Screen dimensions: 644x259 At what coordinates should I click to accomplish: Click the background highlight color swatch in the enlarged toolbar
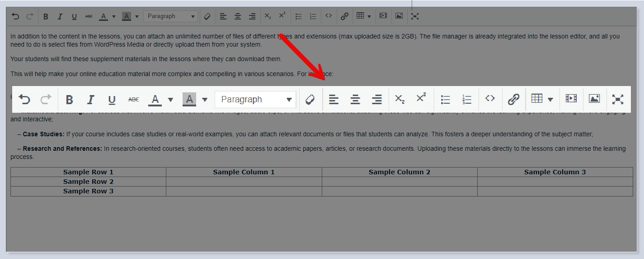[189, 99]
